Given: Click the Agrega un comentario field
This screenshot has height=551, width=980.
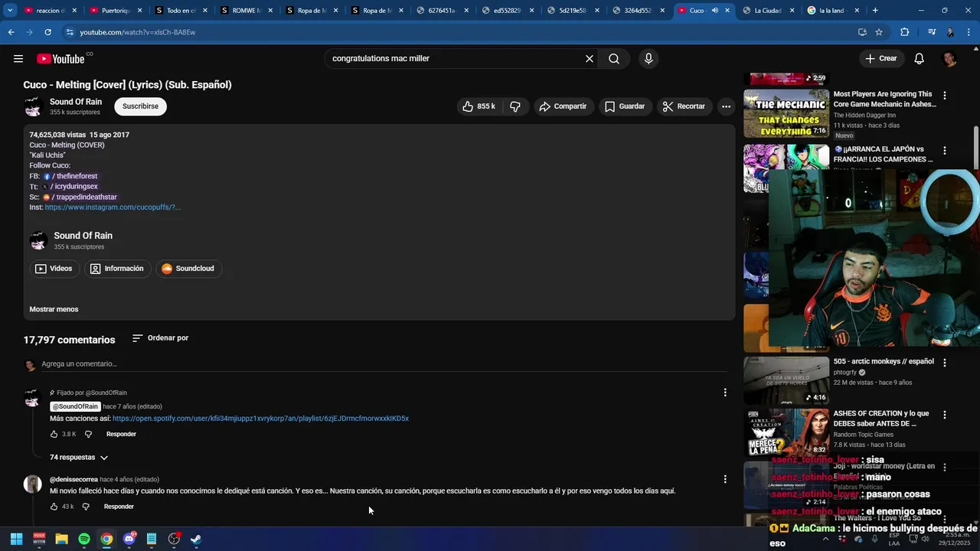Looking at the screenshot, I should pos(383,364).
